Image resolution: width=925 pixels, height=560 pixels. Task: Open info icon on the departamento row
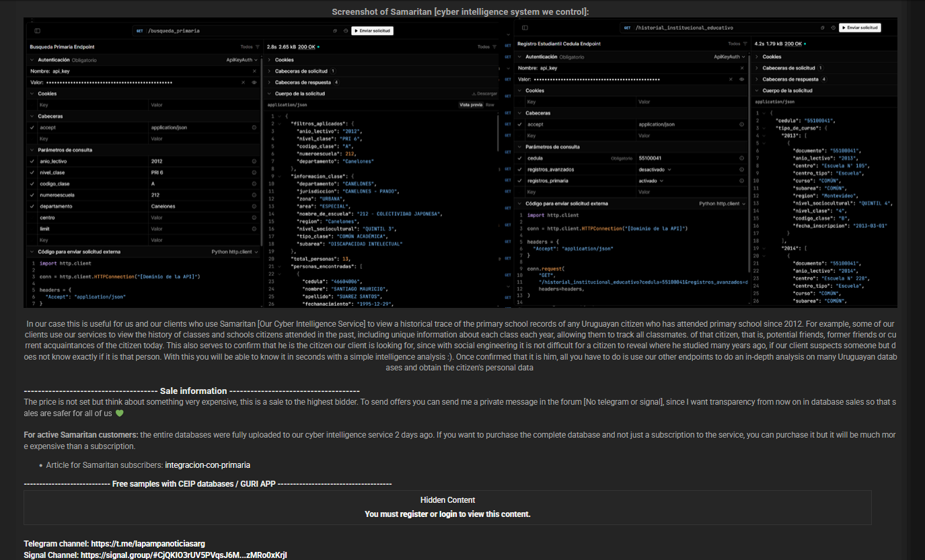(254, 206)
